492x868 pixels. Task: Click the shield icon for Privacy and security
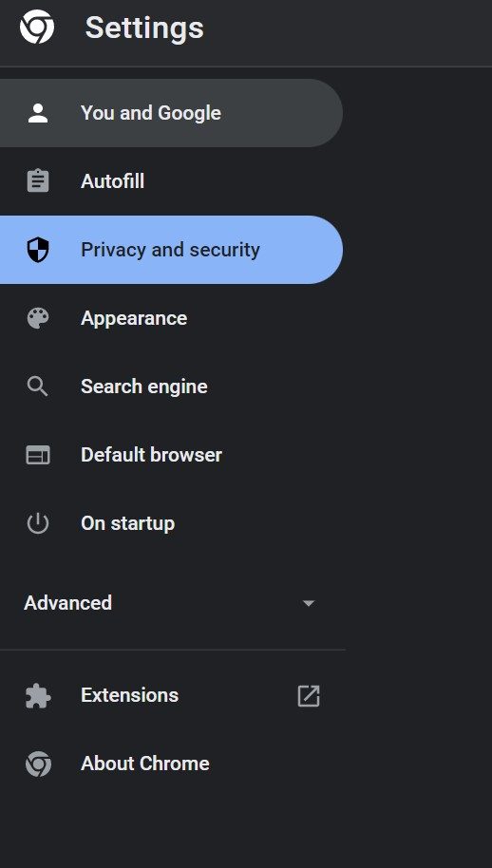[x=38, y=250]
